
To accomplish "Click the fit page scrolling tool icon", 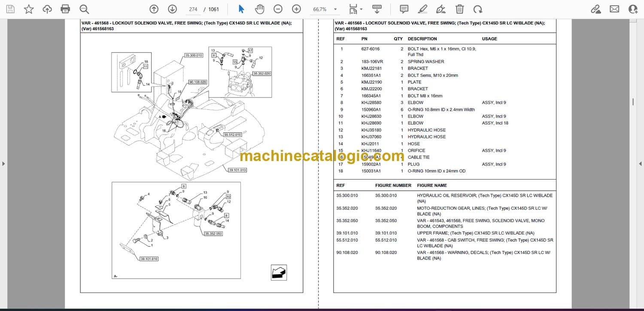I will (353, 9).
